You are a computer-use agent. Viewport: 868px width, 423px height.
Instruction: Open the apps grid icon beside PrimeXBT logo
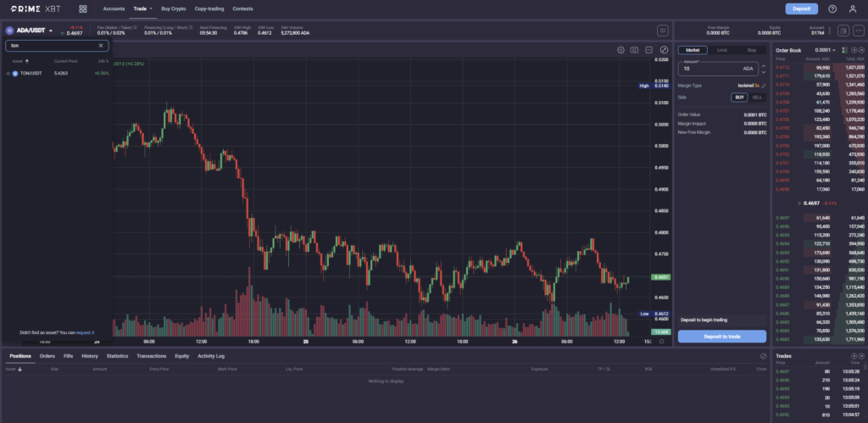83,8
